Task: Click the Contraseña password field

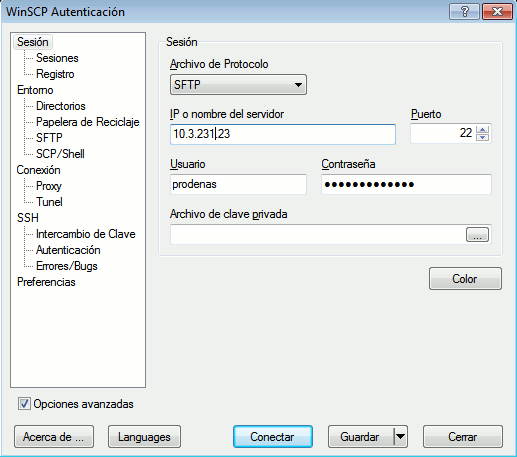Action: [x=406, y=184]
